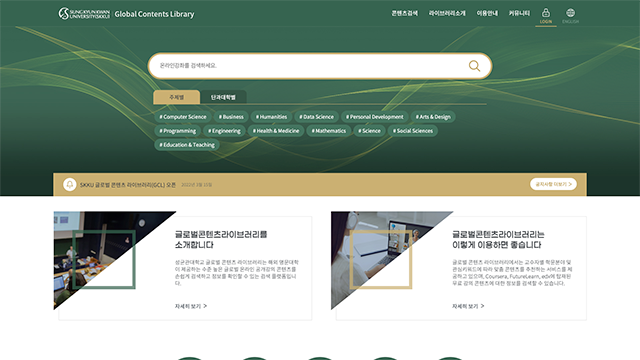Pick the #Education & Teaching tag
This screenshot has width=640, height=360.
pyautogui.click(x=187, y=145)
